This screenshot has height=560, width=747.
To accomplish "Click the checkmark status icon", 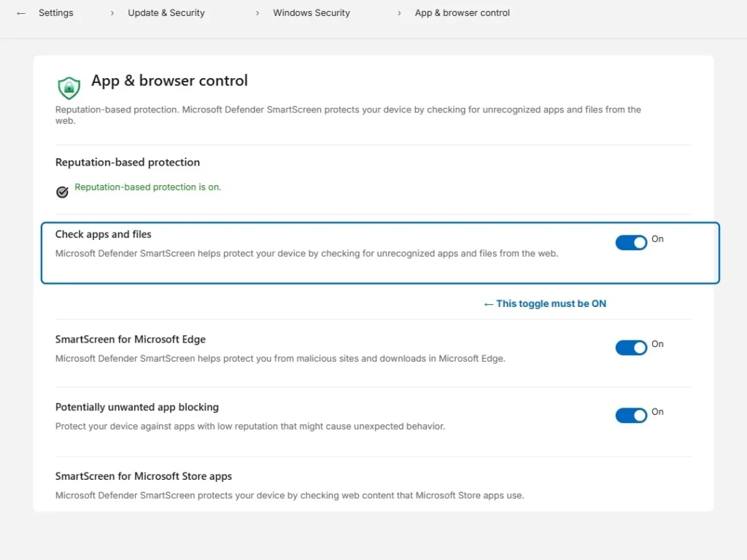I will point(62,192).
